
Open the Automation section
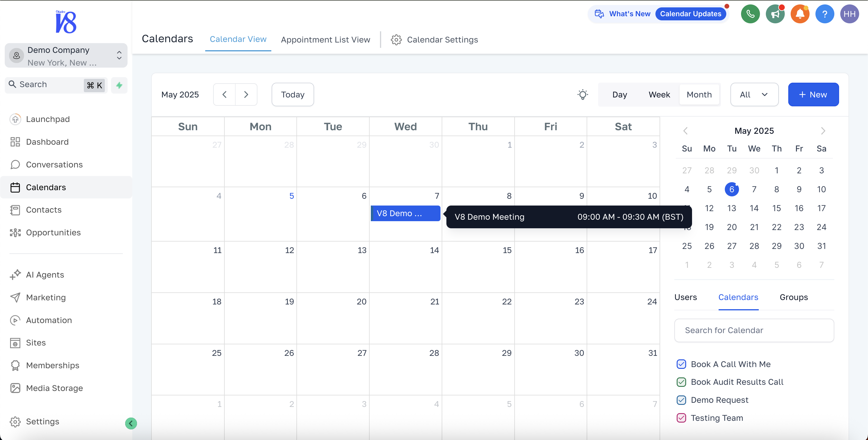pyautogui.click(x=49, y=320)
